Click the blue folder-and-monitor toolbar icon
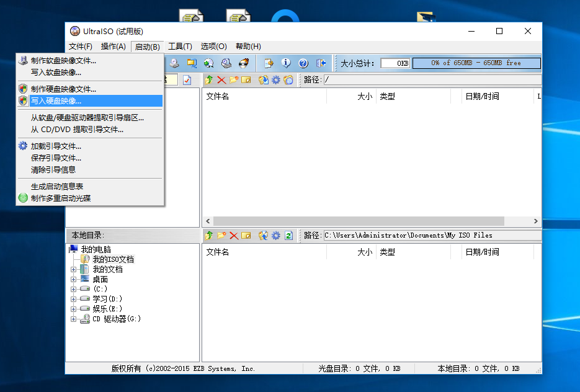Screen dimensions: 580x392 [x=192, y=63]
